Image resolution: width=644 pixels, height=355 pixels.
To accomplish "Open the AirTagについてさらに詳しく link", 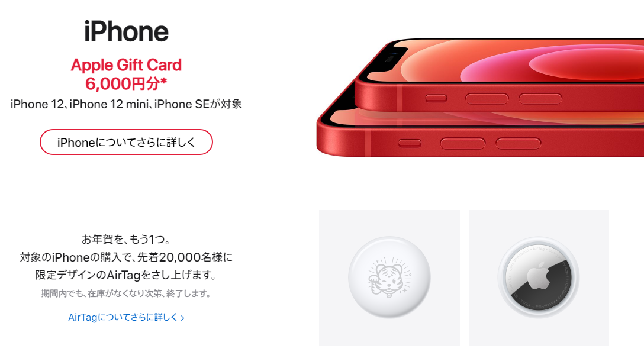I will point(123,317).
